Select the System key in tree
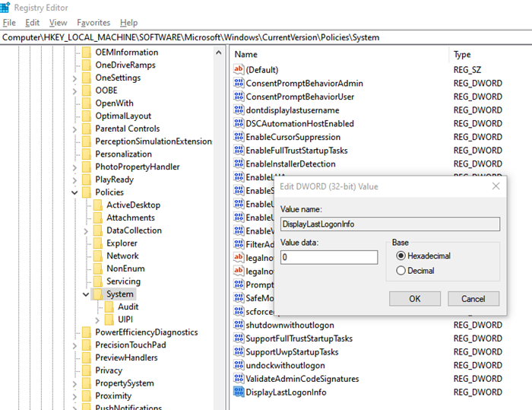Viewport: 532px width, 410px height. point(120,294)
